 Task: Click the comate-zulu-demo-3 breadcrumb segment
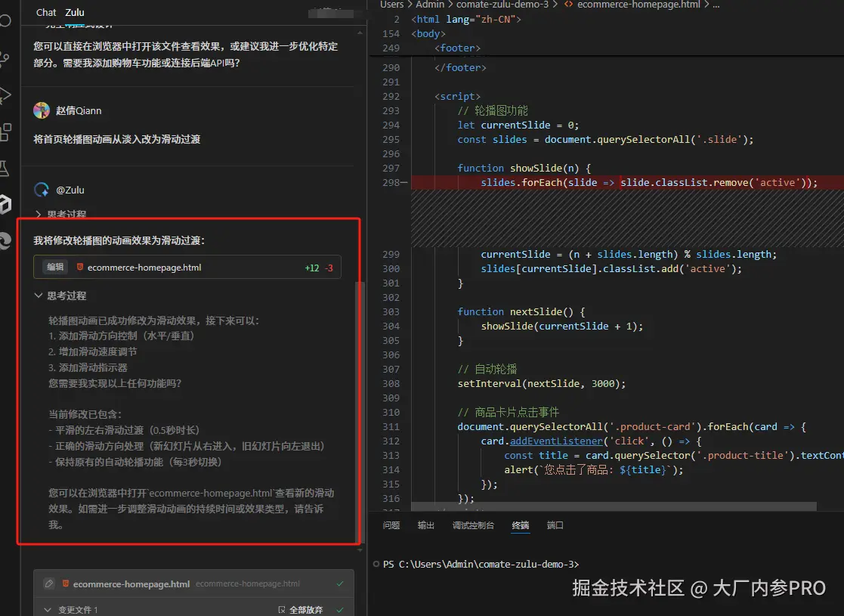(x=502, y=5)
